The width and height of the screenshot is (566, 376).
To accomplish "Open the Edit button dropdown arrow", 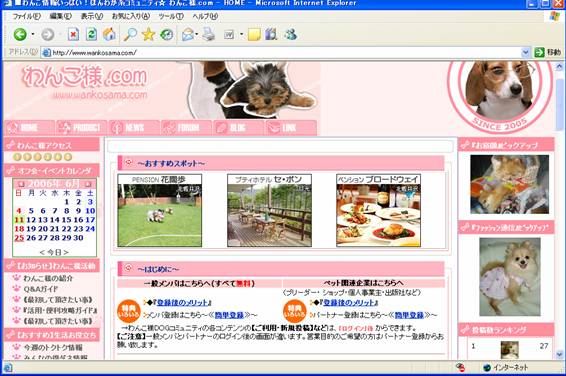I will click(241, 35).
